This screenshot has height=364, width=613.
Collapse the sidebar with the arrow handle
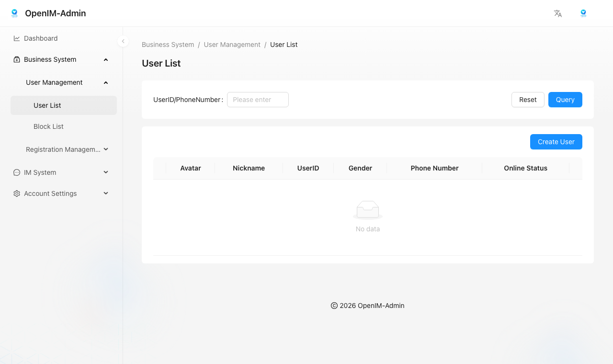pos(123,42)
